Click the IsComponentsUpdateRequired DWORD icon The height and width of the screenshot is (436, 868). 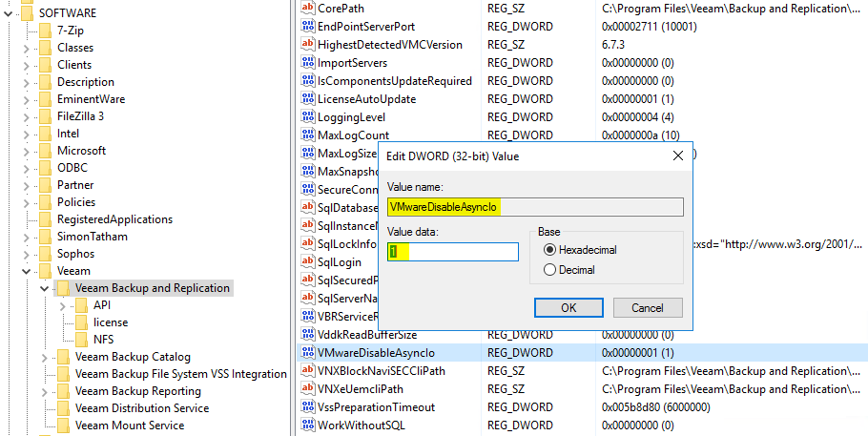[x=307, y=81]
